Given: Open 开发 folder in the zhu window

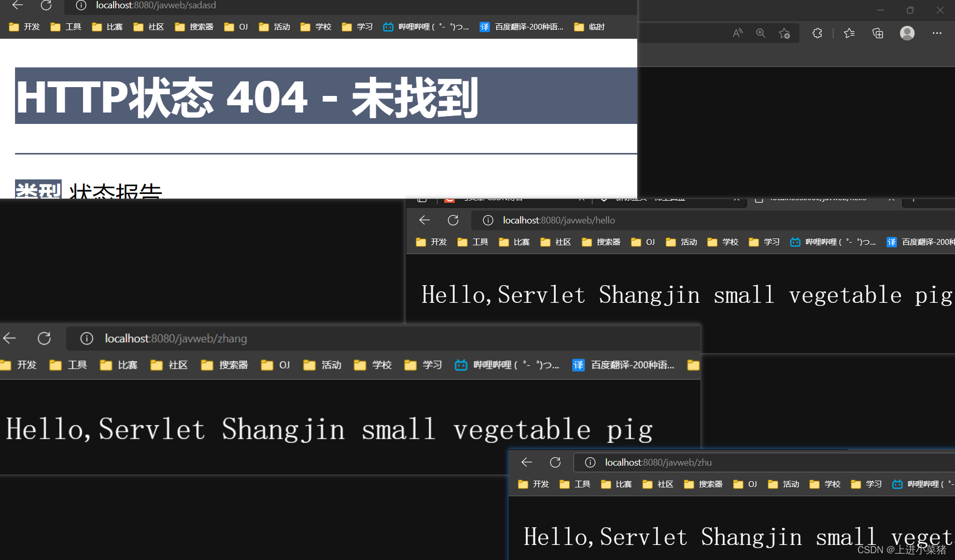Looking at the screenshot, I should tap(533, 484).
